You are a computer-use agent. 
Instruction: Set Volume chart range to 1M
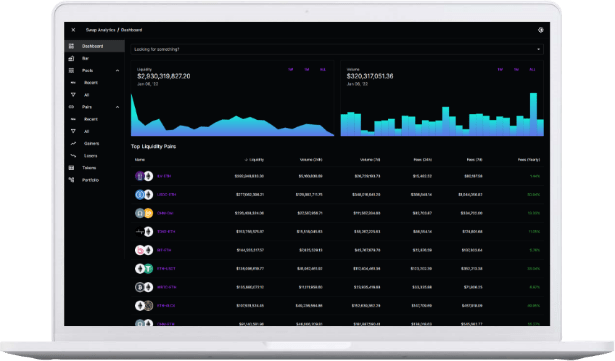(x=516, y=69)
